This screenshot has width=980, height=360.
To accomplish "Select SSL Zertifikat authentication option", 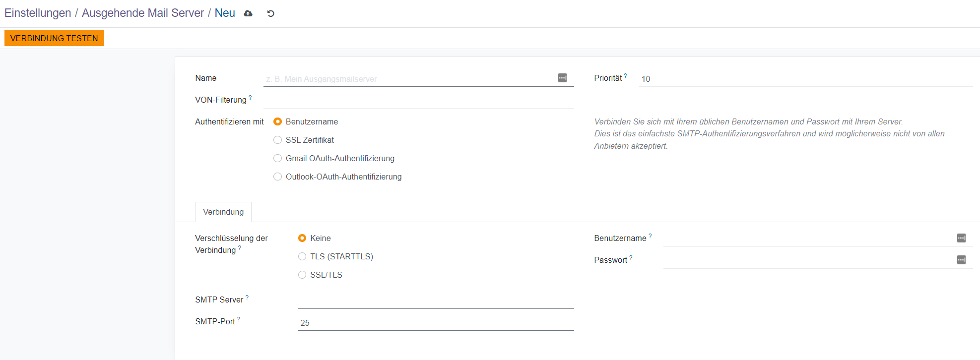I will point(278,140).
